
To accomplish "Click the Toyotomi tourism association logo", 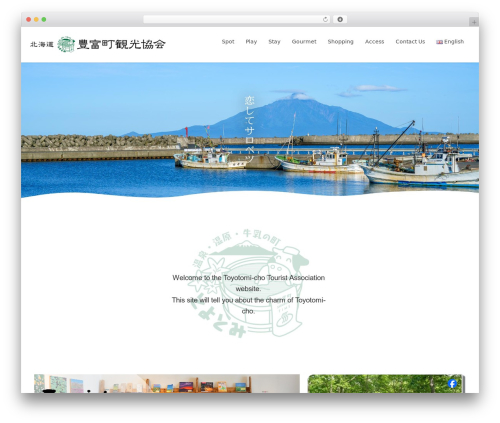I will point(97,44).
